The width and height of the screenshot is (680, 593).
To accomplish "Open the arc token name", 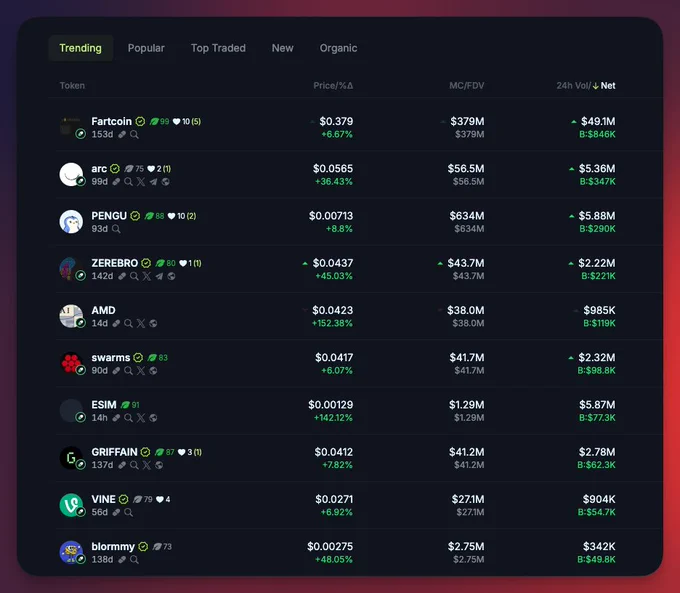I will [99, 168].
